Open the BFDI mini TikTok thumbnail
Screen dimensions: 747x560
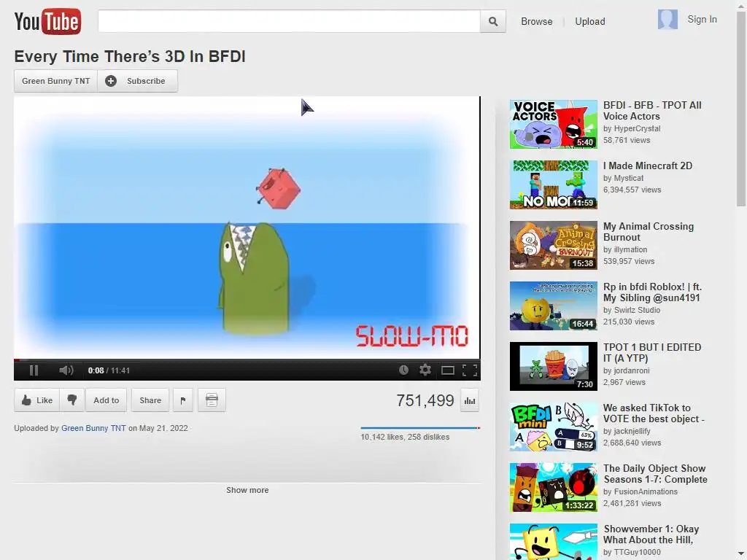point(553,427)
